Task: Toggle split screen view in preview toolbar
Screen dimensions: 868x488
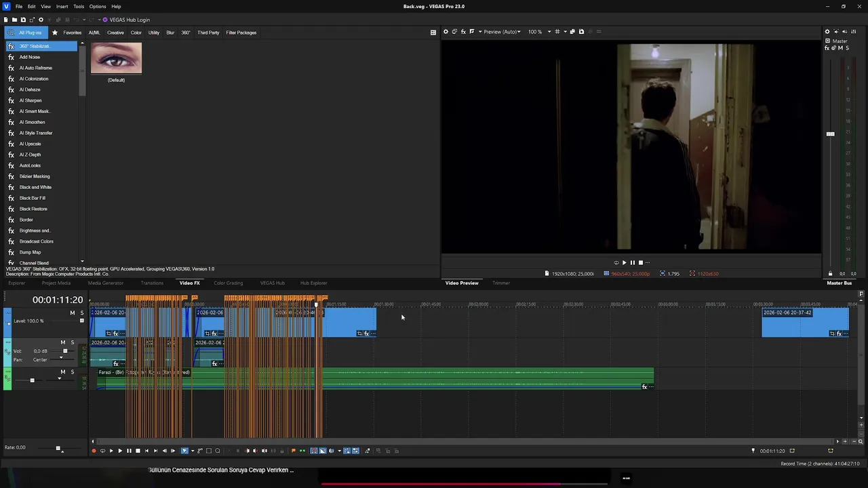Action: [472, 32]
